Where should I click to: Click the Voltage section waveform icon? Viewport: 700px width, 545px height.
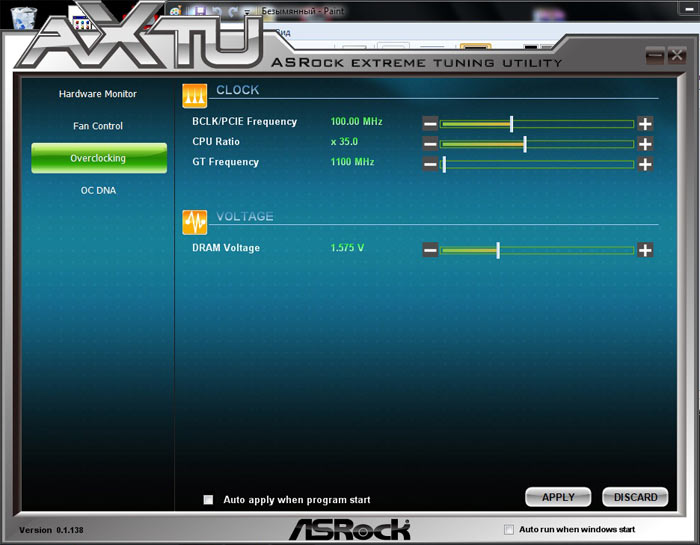click(x=195, y=222)
